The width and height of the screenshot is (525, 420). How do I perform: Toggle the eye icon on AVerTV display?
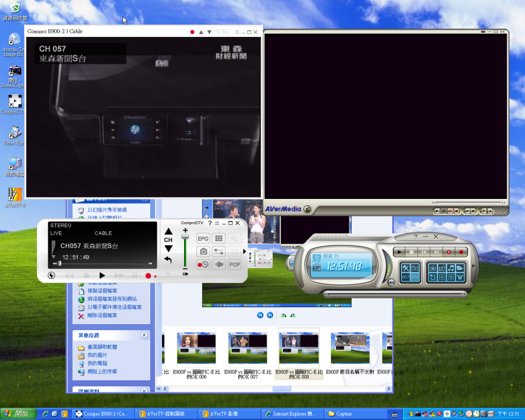(316, 257)
